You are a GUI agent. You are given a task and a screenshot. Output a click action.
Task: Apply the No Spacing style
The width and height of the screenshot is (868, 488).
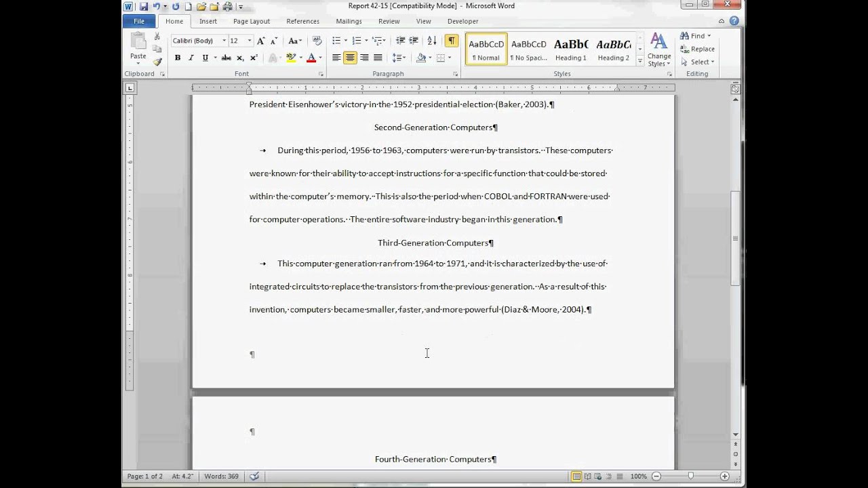click(528, 49)
